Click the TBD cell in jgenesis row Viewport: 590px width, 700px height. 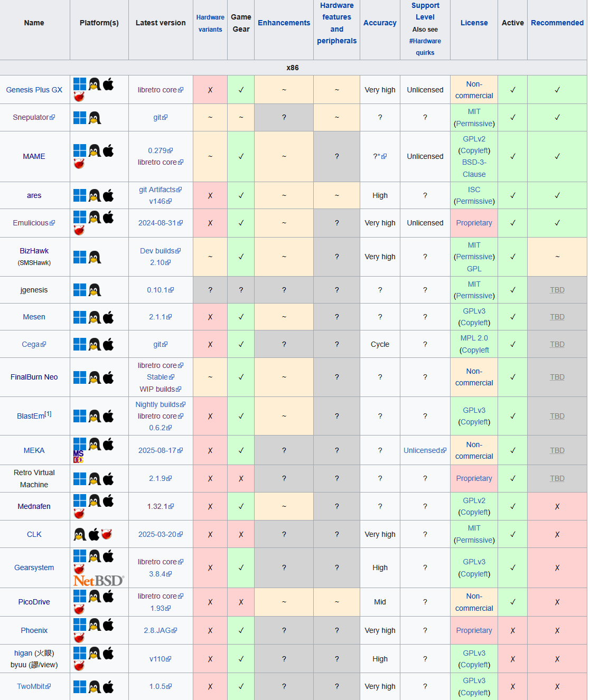[x=557, y=290]
